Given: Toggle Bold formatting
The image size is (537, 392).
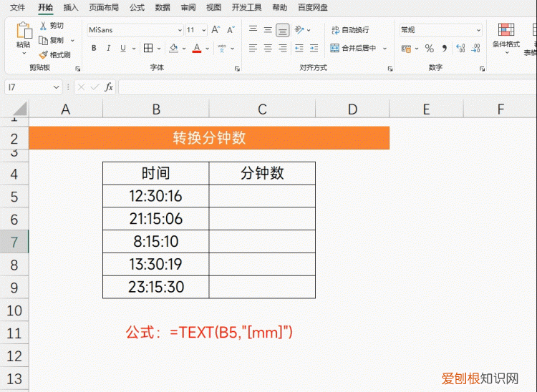Looking at the screenshot, I should pyautogui.click(x=94, y=48).
